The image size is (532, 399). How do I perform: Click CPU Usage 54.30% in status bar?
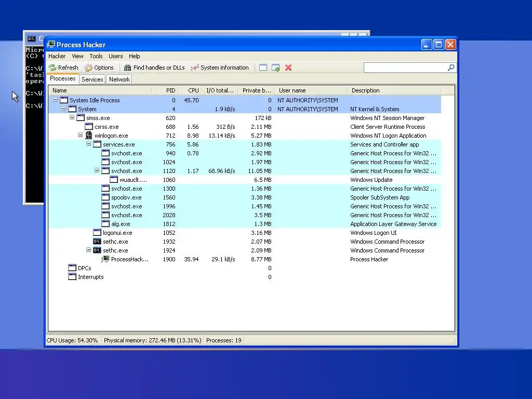[72, 340]
